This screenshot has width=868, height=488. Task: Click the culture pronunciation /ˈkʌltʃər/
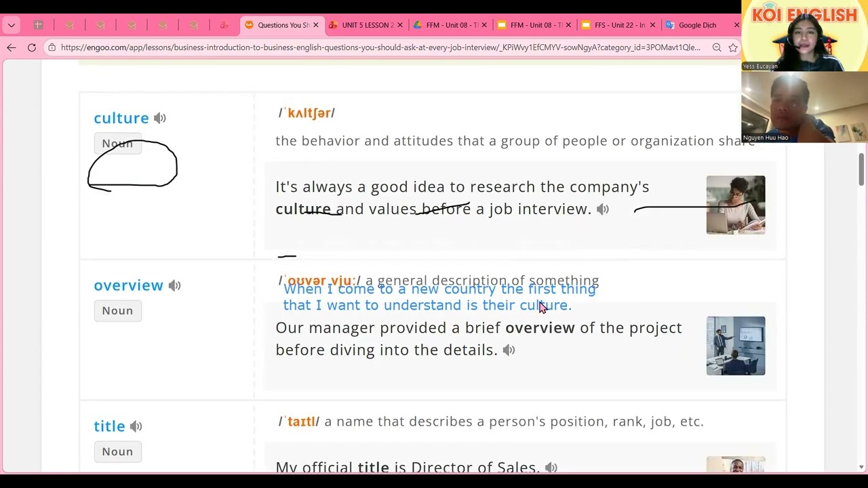307,113
